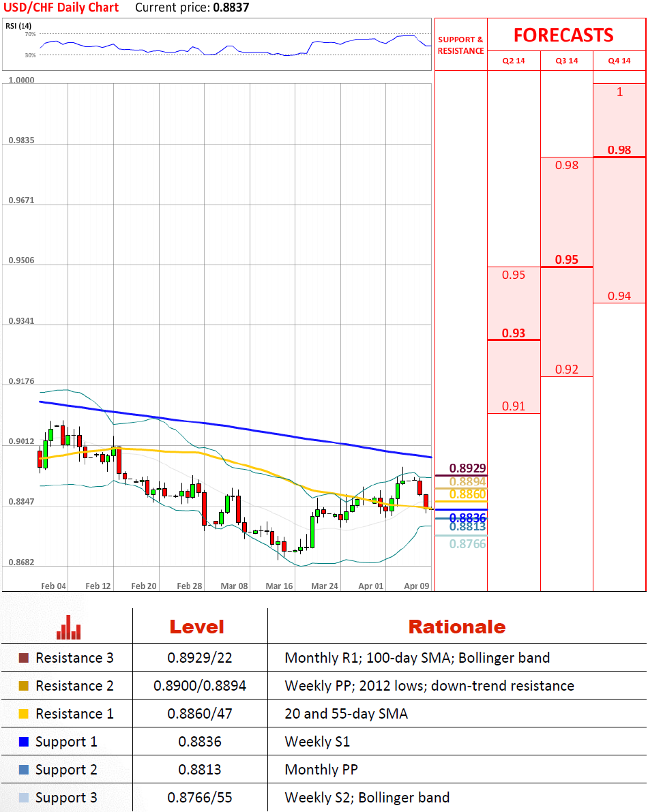Viewport: 648px width, 812px height.
Task: Click the Support & Resistance header
Action: point(460,45)
